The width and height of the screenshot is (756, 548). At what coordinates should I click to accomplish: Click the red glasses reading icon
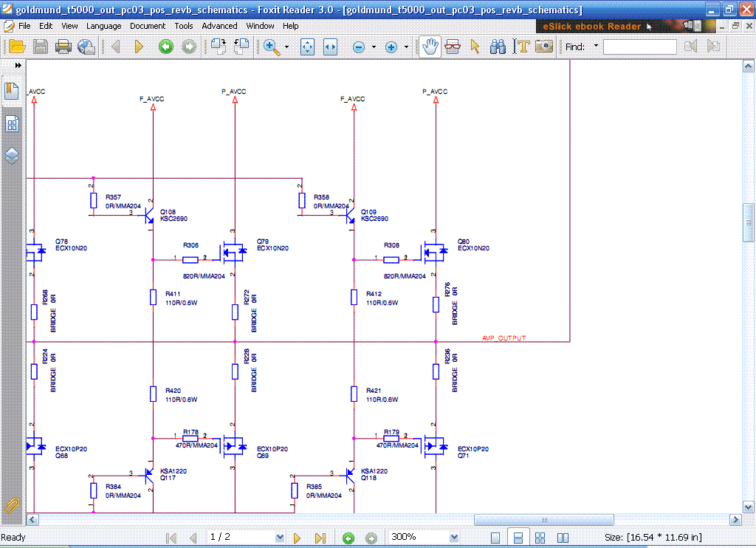453,47
